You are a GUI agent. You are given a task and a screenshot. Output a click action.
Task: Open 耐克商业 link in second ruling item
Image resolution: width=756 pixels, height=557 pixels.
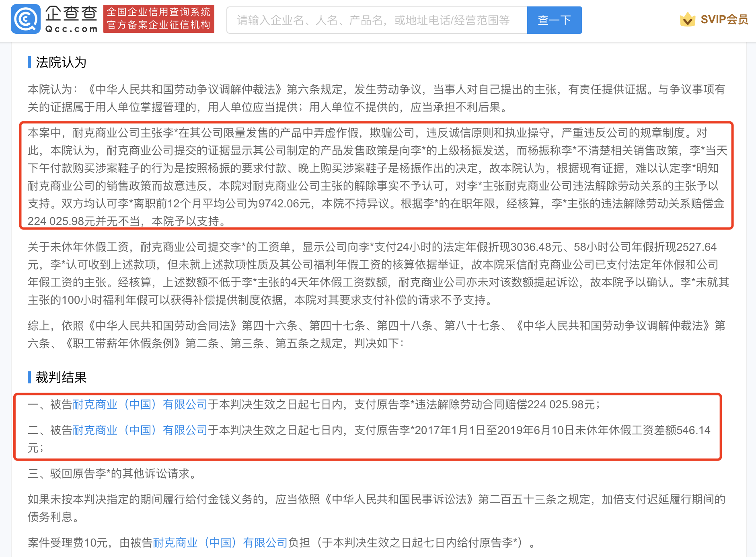[140, 430]
